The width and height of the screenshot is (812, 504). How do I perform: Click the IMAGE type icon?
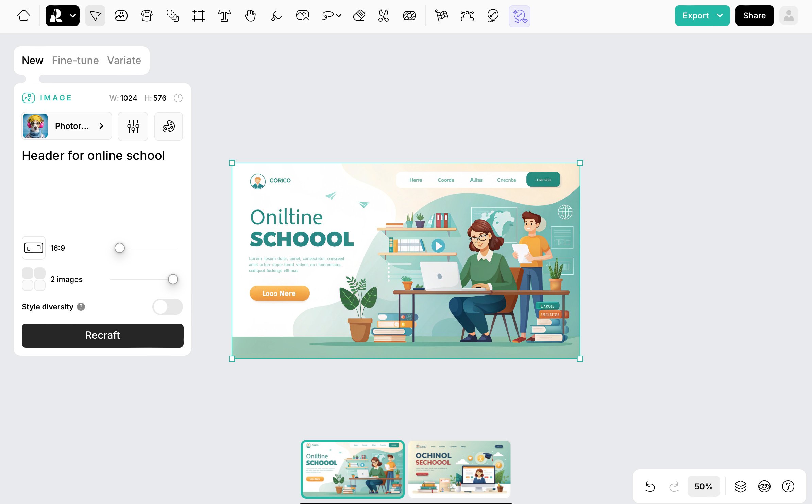[29, 98]
